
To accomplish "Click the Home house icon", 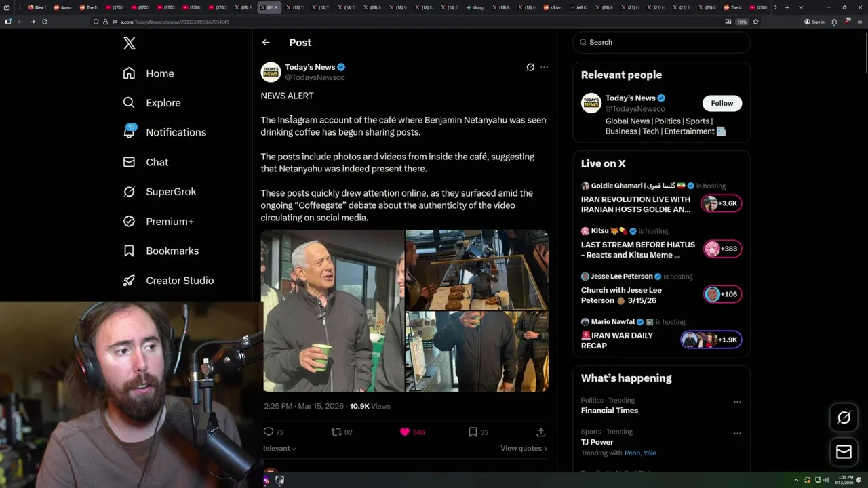I will pyautogui.click(x=129, y=73).
